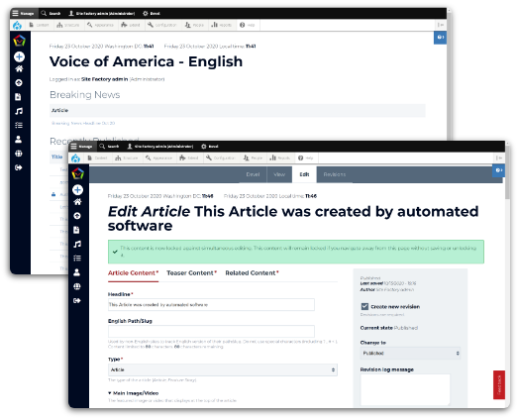Image resolution: width=518 pixels, height=420 pixels.
Task: Open Content menu in Voice of America window
Action: (39, 25)
